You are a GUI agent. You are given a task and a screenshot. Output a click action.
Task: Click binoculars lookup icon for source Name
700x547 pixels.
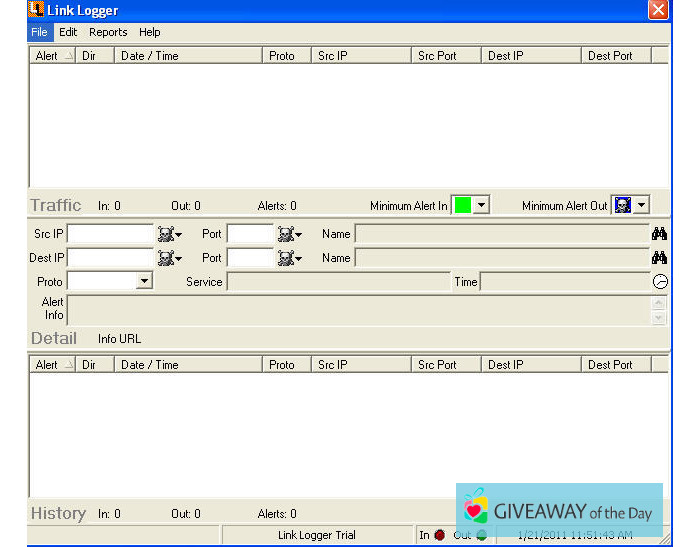pyautogui.click(x=659, y=234)
